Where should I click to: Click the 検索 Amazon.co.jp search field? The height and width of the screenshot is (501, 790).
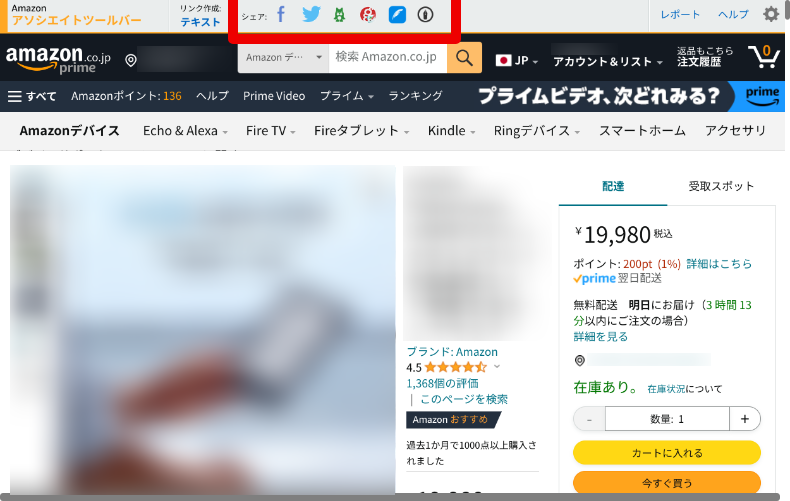point(387,57)
